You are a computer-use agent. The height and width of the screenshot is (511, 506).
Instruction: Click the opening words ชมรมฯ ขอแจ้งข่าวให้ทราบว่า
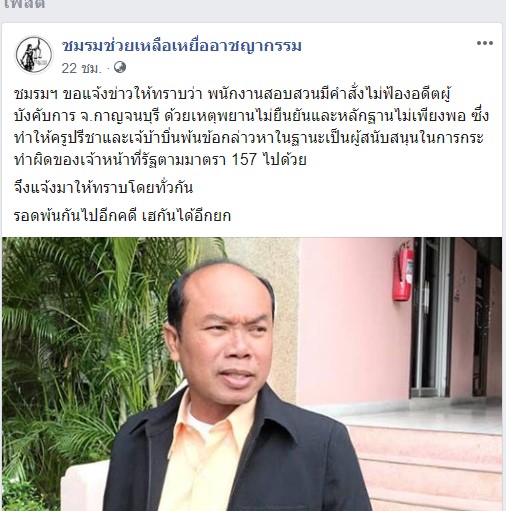pos(108,94)
